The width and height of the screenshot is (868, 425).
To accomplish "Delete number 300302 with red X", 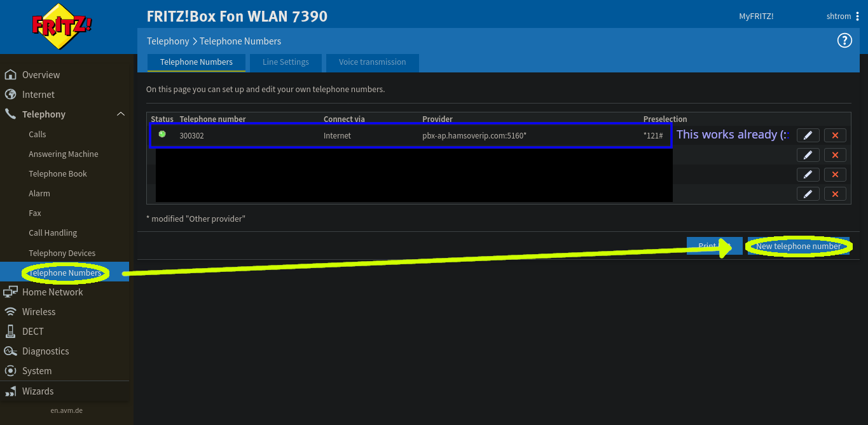I will (x=835, y=135).
